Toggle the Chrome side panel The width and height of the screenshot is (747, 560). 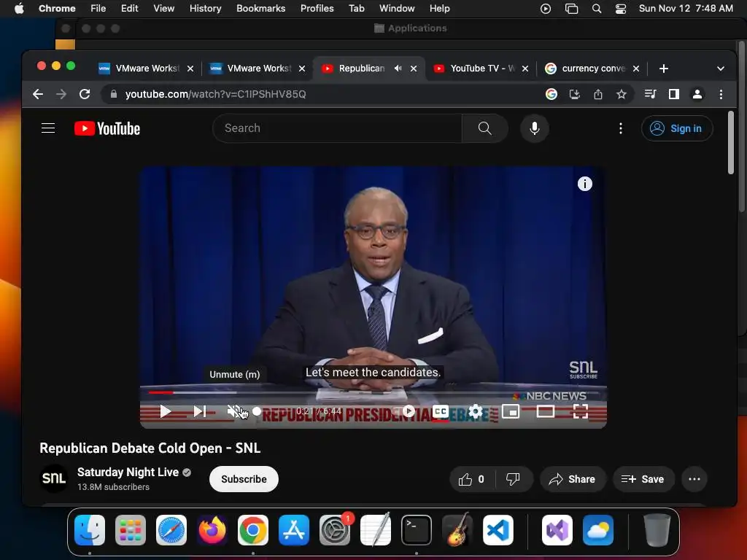tap(673, 94)
